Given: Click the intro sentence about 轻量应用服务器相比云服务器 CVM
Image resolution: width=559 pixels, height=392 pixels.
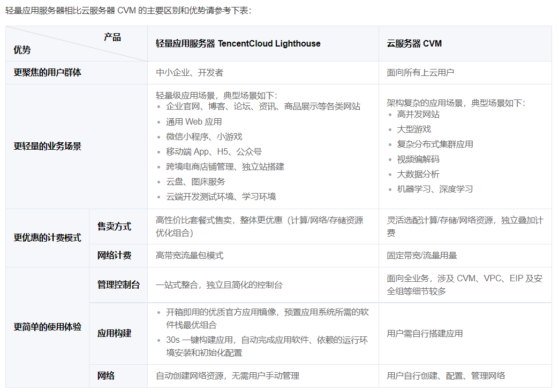Looking at the screenshot, I should point(129,11).
